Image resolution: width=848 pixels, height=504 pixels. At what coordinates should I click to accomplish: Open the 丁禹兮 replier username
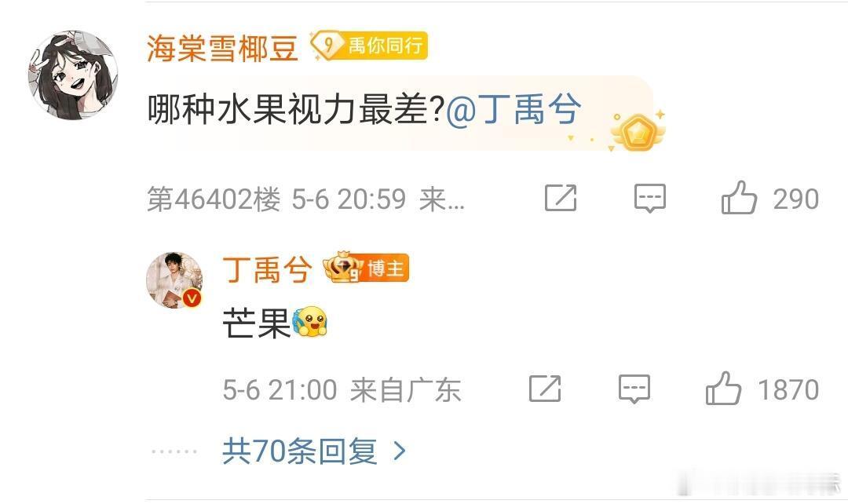pyautogui.click(x=267, y=270)
